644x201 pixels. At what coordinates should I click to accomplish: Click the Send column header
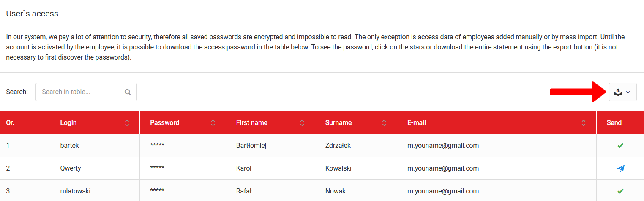[x=614, y=123]
